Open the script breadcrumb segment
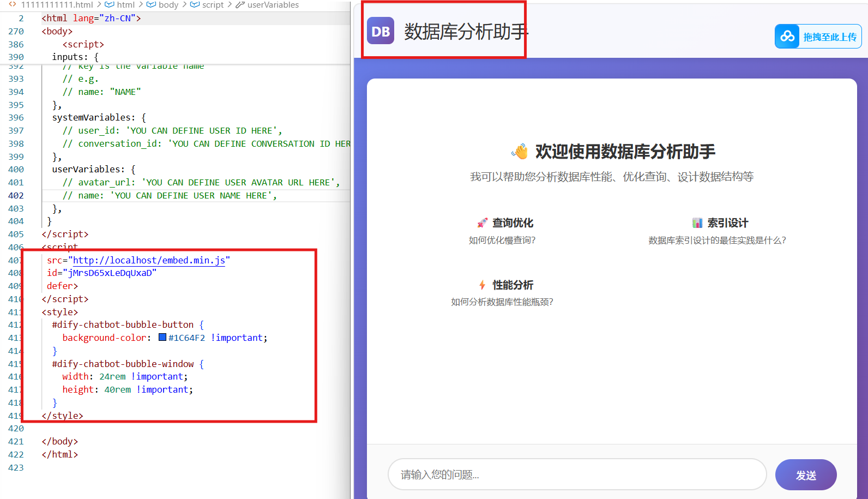868x499 pixels. coord(213,4)
